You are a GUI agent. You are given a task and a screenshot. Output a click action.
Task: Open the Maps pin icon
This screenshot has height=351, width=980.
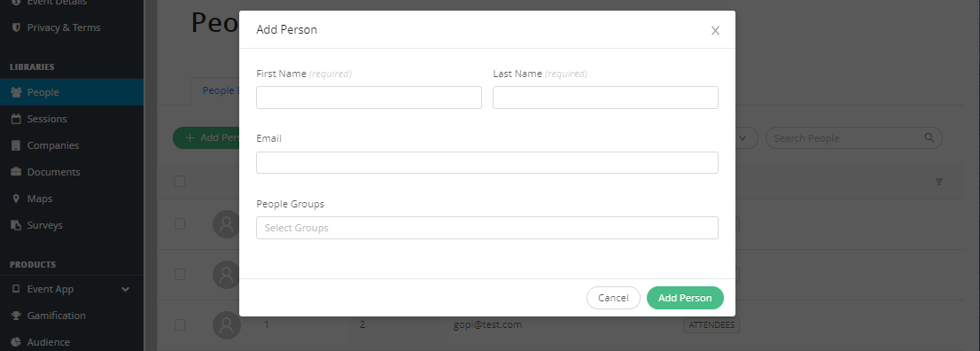16,199
